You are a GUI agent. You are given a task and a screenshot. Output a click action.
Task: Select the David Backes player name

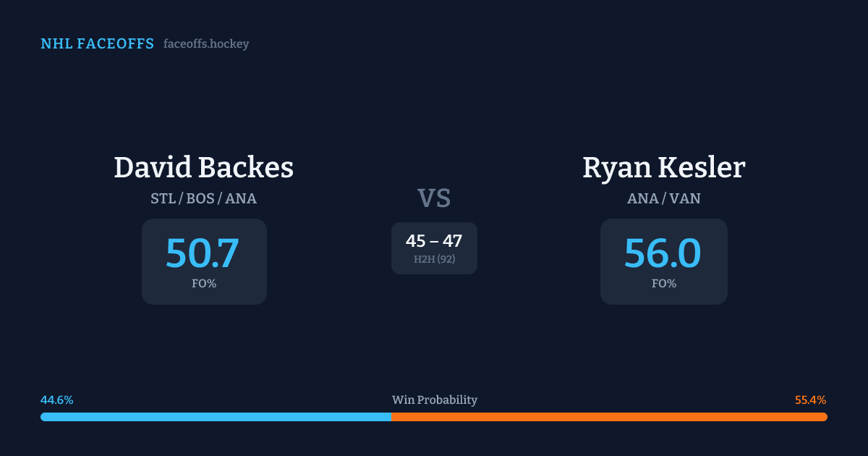pyautogui.click(x=204, y=168)
